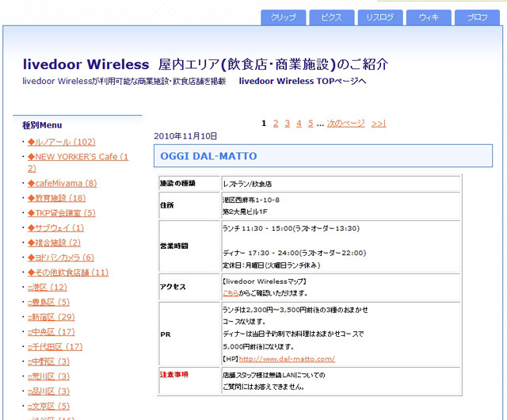Click the 店舗スタッフ様は無線LAN notice line

[x=274, y=376]
